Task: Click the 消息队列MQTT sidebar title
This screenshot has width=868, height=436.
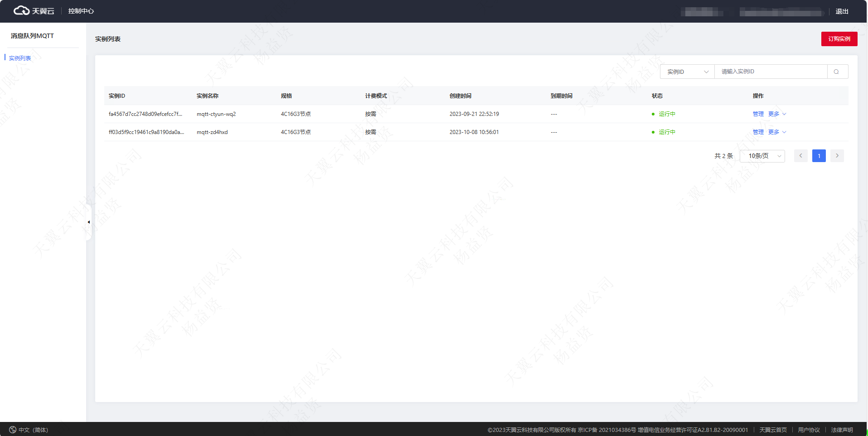Action: pos(32,36)
